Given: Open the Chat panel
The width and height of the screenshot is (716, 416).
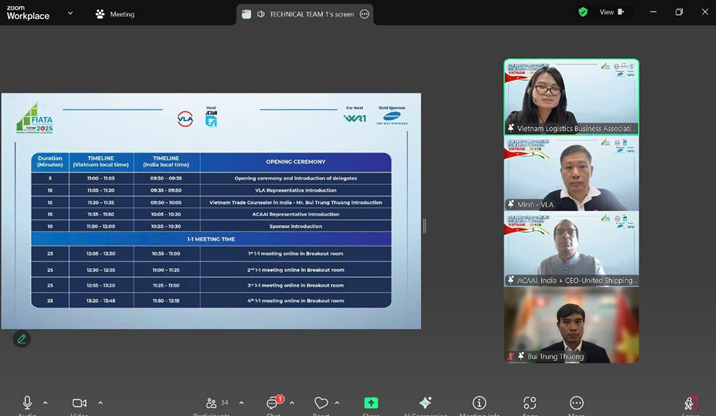Looking at the screenshot, I should [273, 402].
